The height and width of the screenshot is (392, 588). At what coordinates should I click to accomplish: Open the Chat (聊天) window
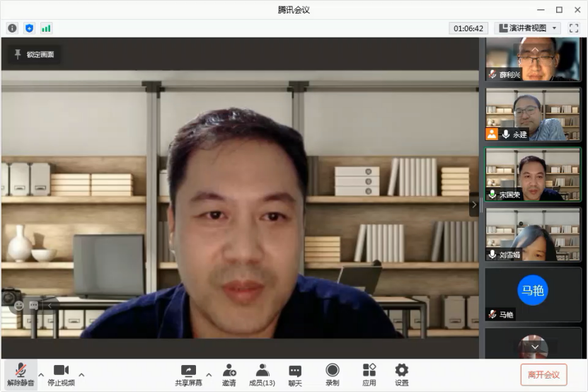(x=295, y=374)
